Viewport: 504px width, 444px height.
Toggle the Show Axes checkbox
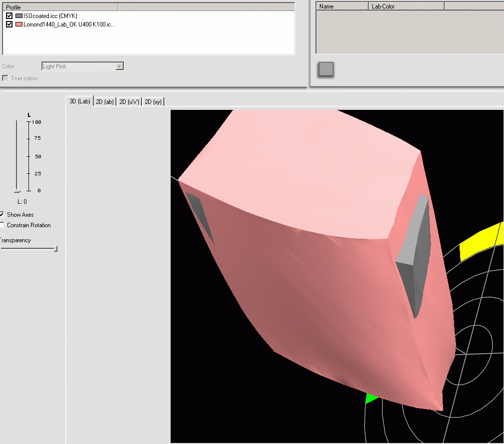click(x=2, y=215)
